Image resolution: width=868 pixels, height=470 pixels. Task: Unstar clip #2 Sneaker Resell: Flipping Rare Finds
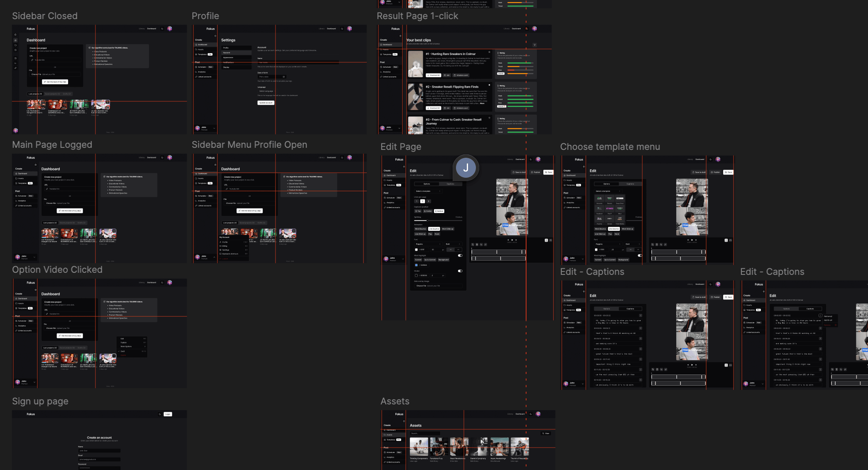(490, 85)
